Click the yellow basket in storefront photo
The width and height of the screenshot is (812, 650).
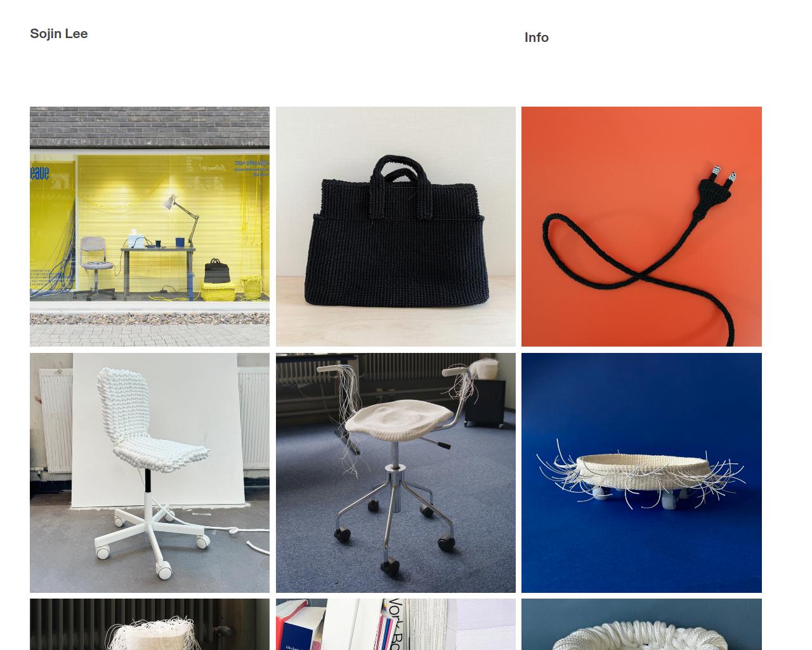pyautogui.click(x=219, y=291)
